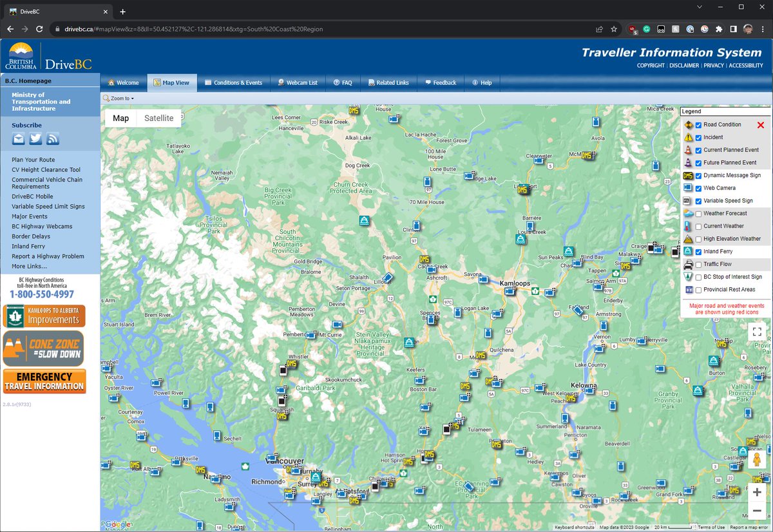
Task: Click the Street View pegman icon
Action: click(757, 461)
